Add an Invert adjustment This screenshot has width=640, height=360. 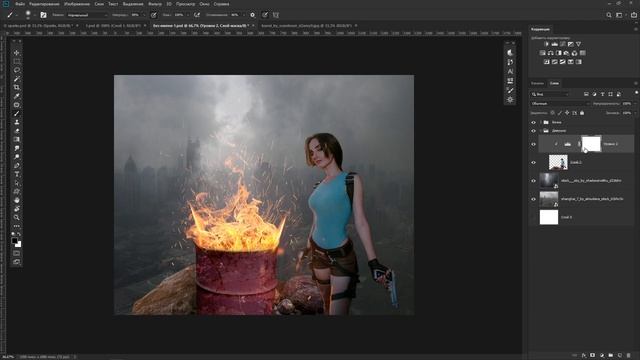[547, 62]
